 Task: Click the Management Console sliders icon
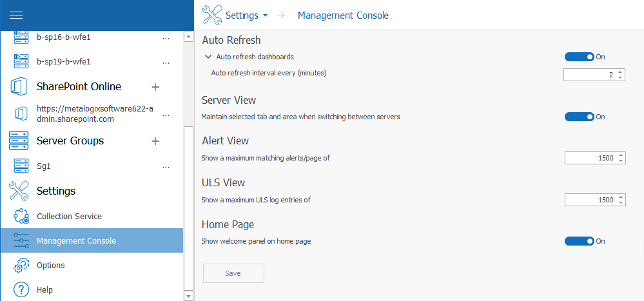pyautogui.click(x=21, y=240)
